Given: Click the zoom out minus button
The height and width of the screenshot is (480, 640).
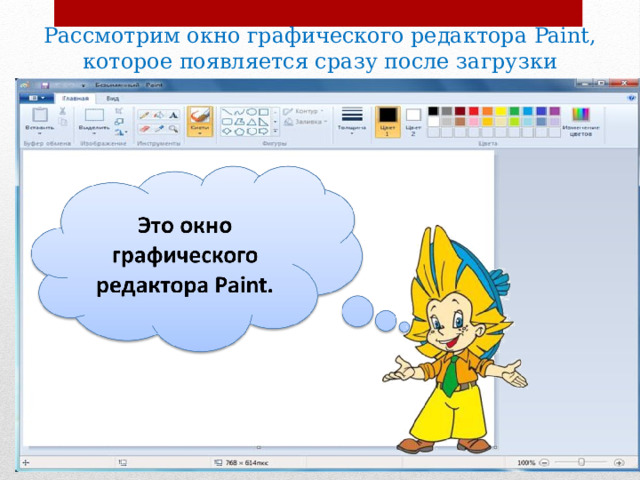Looking at the screenshot, I should [544, 462].
